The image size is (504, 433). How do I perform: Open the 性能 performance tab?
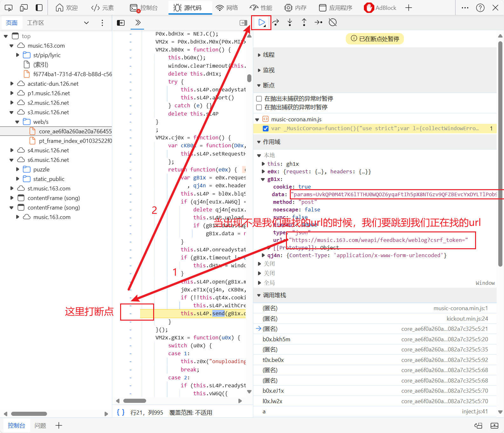(261, 8)
